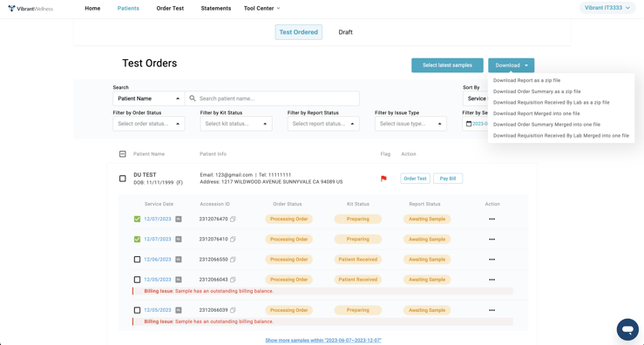The width and height of the screenshot is (644, 345).
Task: Open the Filter by Report Status dropdown
Action: (x=323, y=124)
